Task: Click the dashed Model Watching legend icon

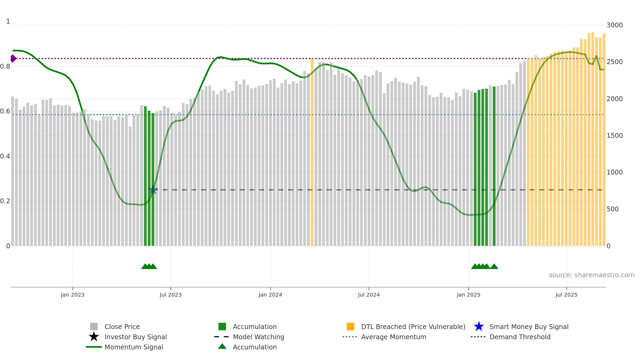Action: [x=222, y=337]
